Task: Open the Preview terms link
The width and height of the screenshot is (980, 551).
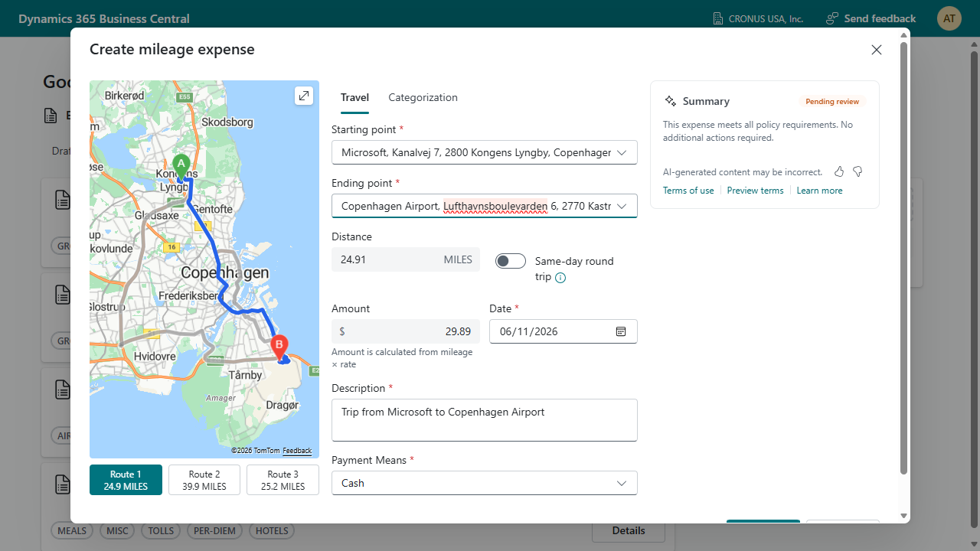Action: pyautogui.click(x=755, y=191)
